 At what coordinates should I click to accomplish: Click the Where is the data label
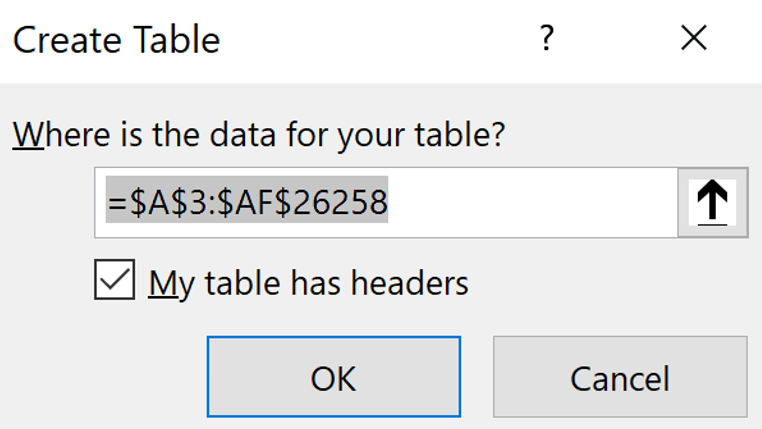(259, 135)
